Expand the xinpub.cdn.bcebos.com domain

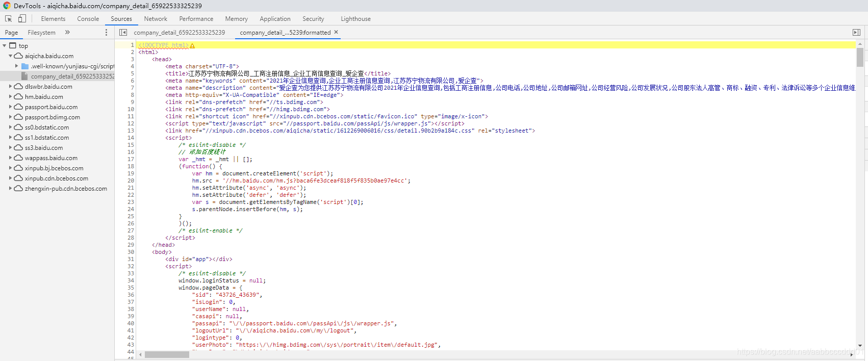[x=10, y=178]
